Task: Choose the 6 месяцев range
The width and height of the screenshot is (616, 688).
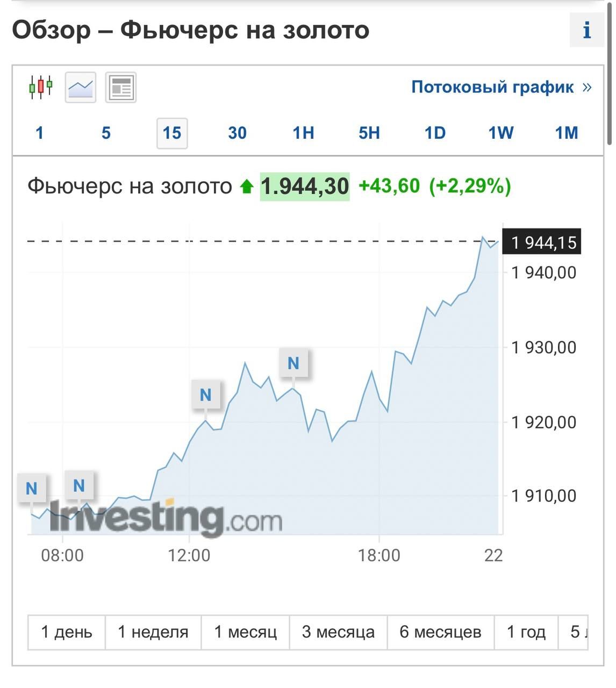Action: point(440,632)
